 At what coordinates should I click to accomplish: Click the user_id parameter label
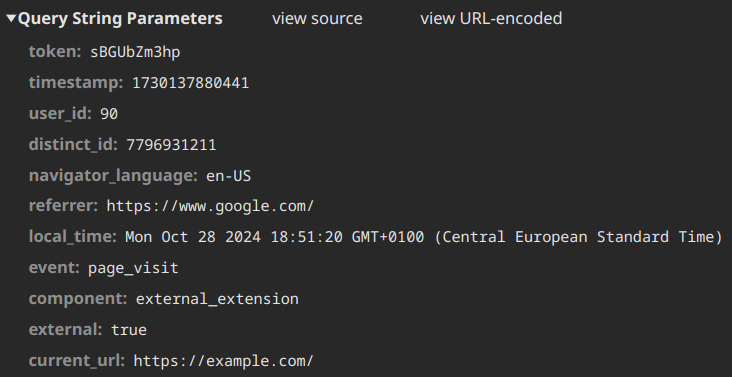pyautogui.click(x=60, y=113)
